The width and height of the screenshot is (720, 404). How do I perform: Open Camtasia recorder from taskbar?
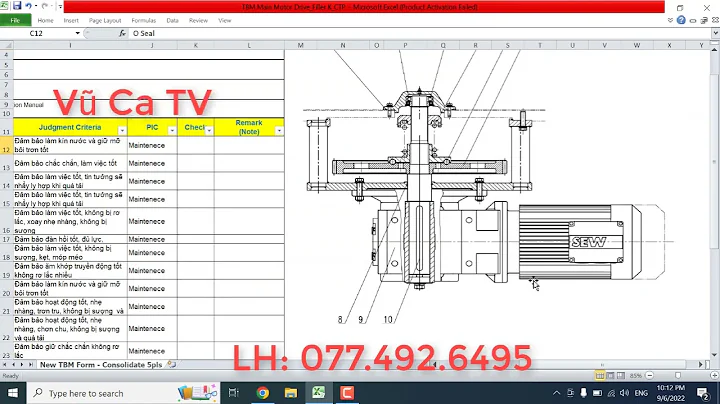tap(347, 393)
